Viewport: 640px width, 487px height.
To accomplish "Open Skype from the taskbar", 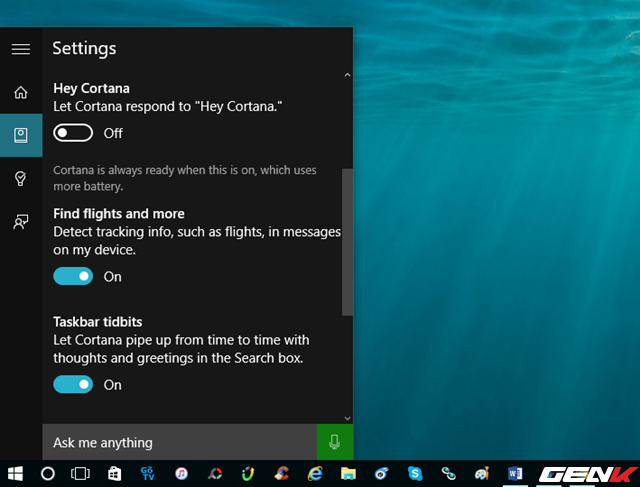I will 415,474.
